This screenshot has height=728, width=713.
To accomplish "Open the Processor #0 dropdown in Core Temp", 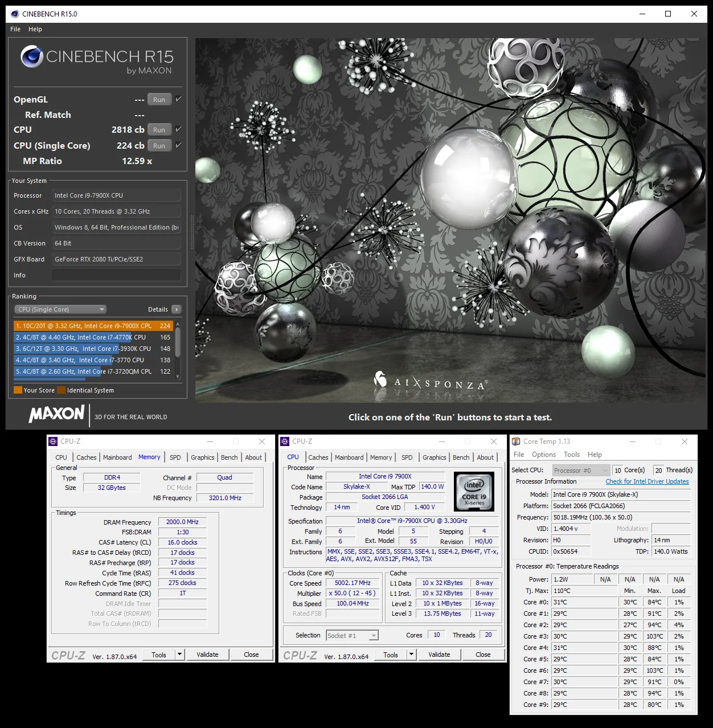I will [x=581, y=471].
